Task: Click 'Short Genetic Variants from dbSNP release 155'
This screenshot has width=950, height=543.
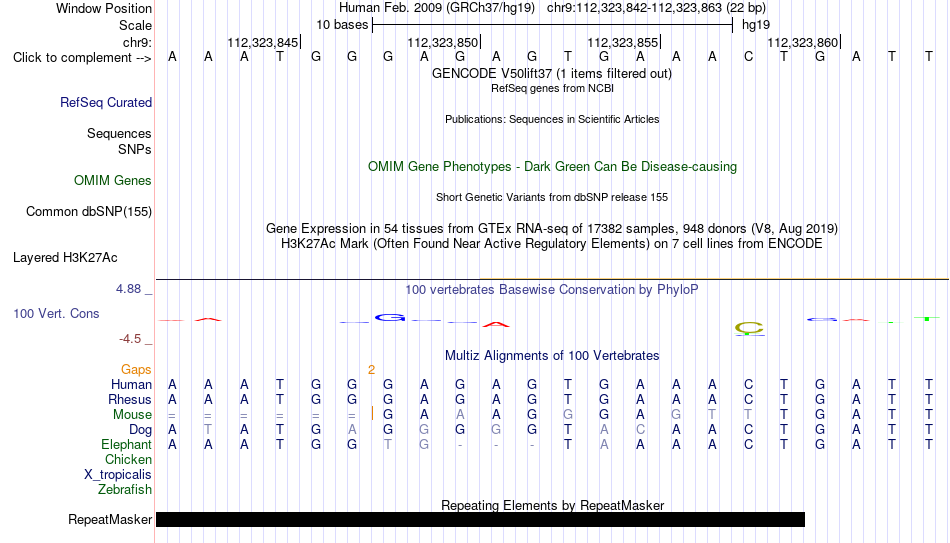Action: coord(552,198)
